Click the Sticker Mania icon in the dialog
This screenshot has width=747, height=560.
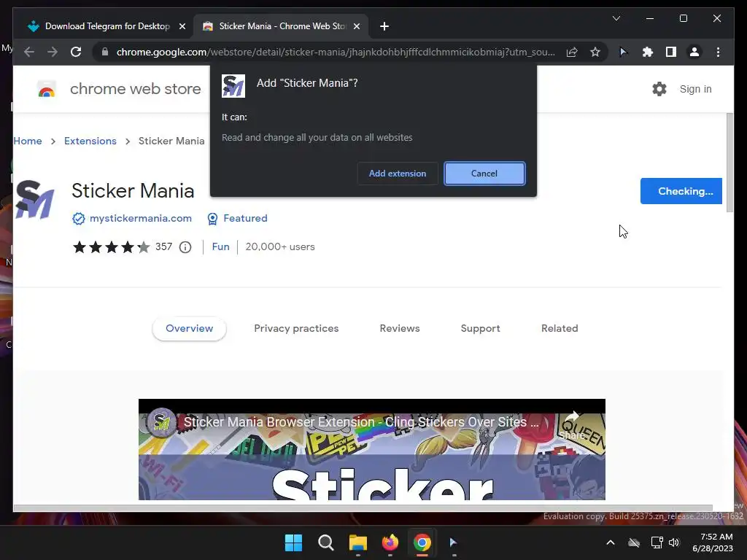[233, 86]
